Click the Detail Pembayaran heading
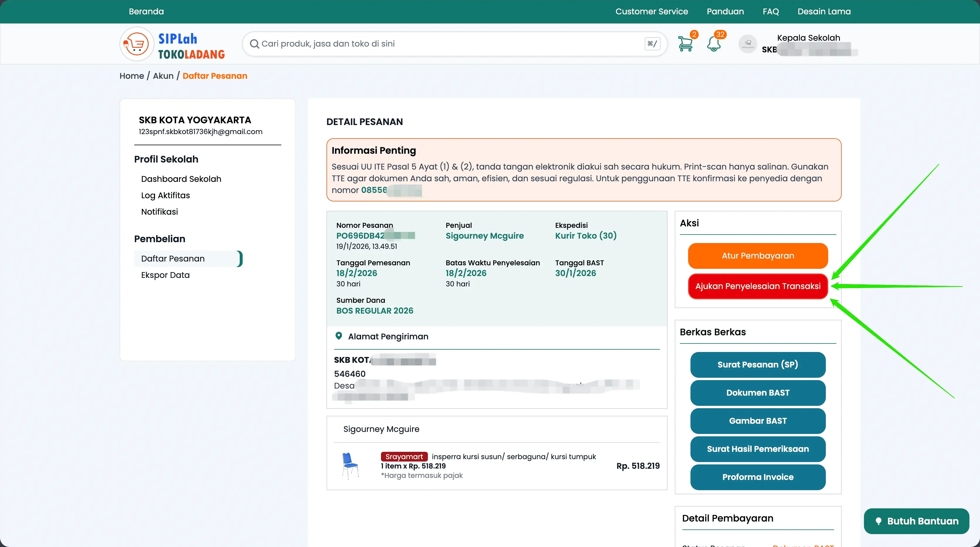980x547 pixels. click(727, 518)
